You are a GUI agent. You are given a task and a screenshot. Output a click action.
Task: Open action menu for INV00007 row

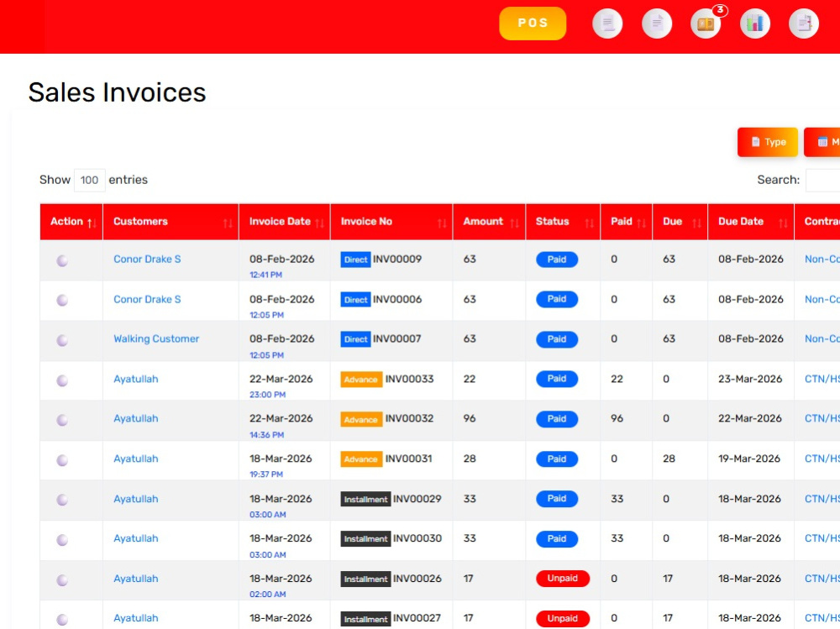click(62, 340)
